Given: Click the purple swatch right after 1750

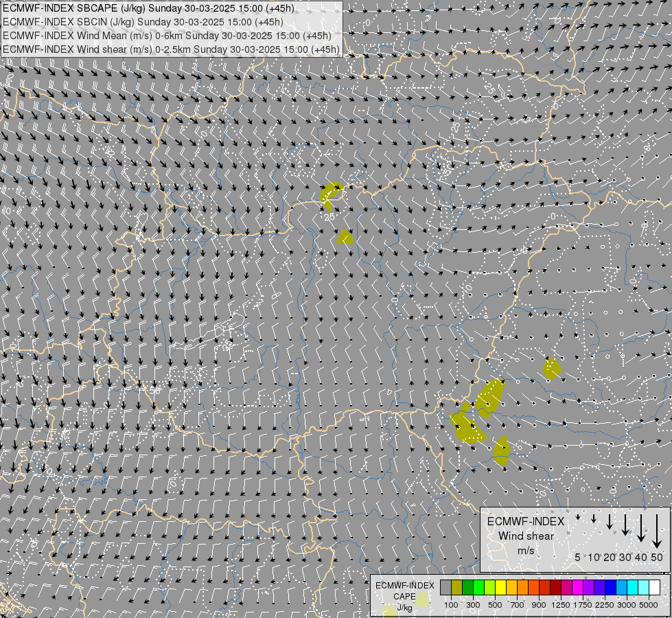Looking at the screenshot, I should pyautogui.click(x=589, y=588).
